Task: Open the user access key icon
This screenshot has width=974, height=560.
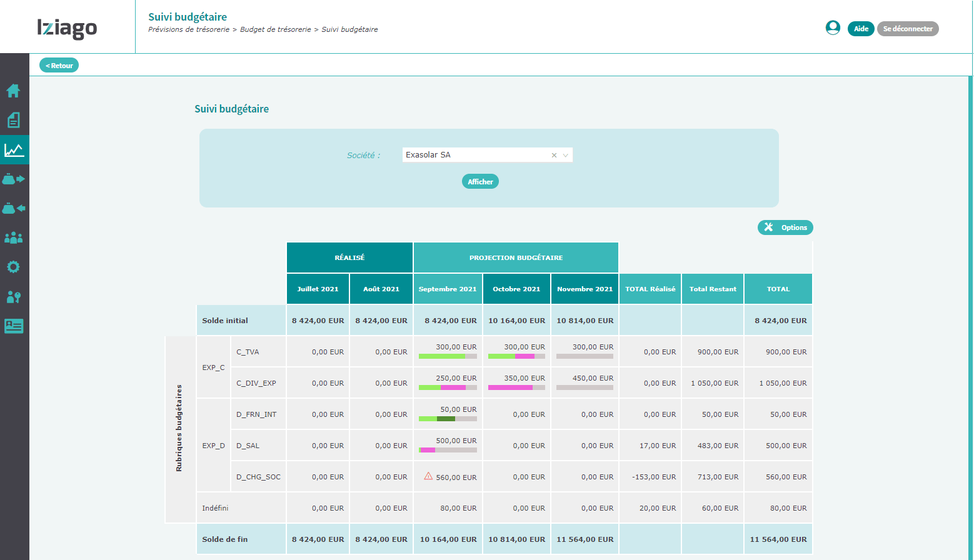Action: click(x=13, y=297)
